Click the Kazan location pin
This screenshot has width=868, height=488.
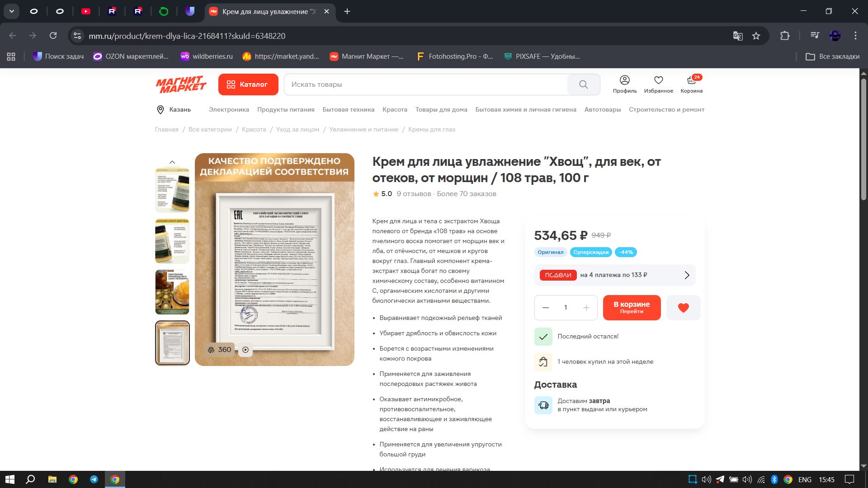(x=160, y=110)
